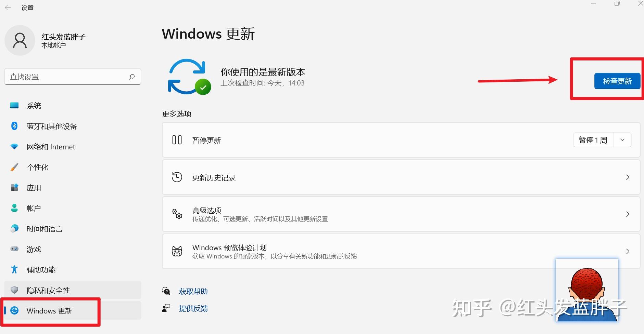Restore down the Settings window
Viewport: 644px width, 334px height.
coord(617,3)
